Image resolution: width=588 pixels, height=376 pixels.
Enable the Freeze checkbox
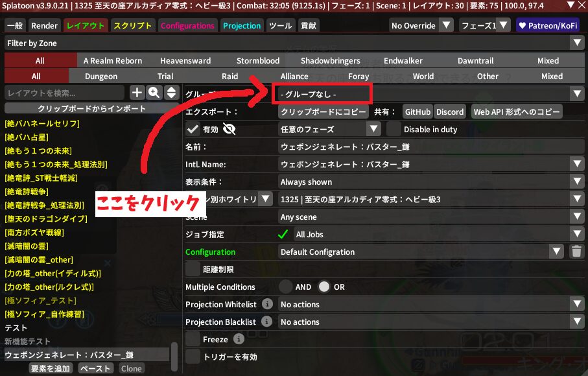click(193, 339)
